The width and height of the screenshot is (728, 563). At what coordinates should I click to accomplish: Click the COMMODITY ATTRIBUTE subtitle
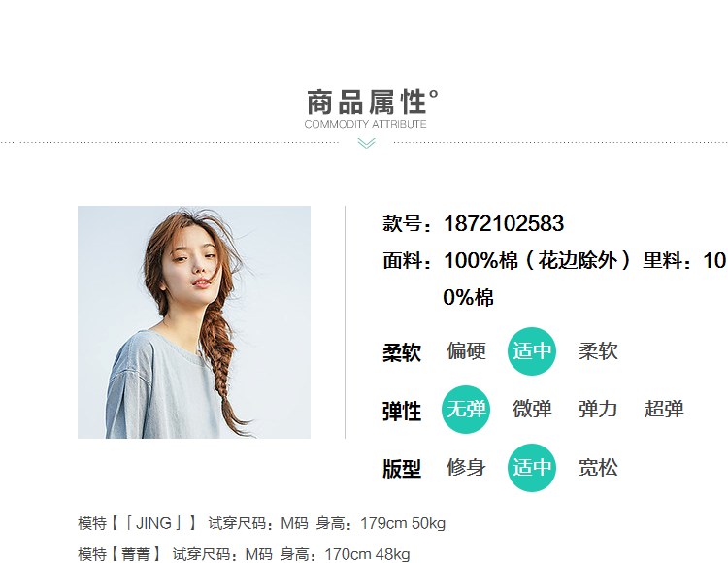365,124
